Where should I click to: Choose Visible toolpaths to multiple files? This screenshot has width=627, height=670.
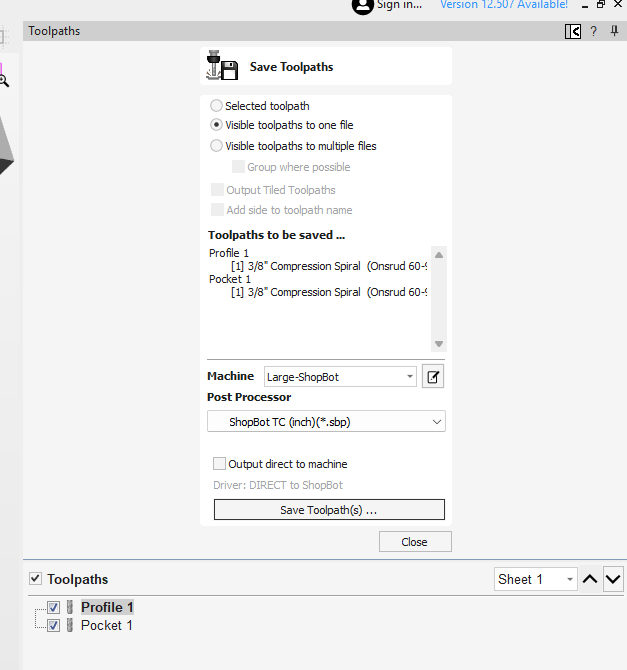pyautogui.click(x=216, y=146)
